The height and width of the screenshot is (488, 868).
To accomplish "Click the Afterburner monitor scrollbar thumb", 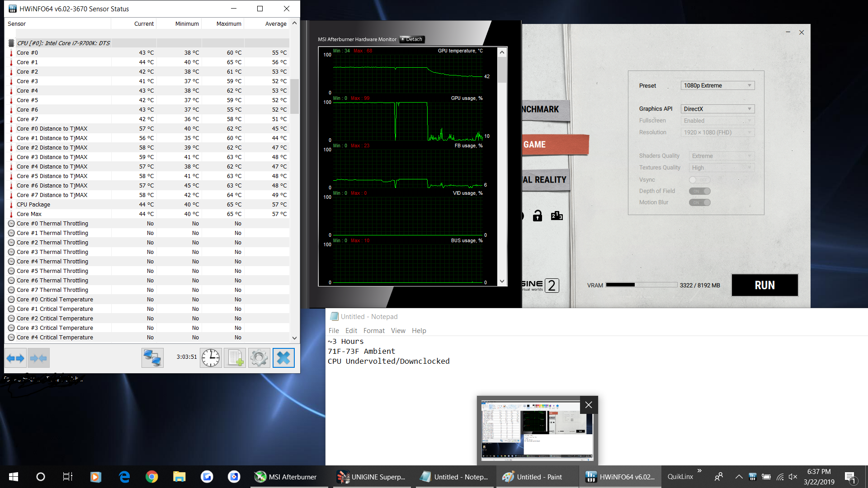I will point(502,69).
